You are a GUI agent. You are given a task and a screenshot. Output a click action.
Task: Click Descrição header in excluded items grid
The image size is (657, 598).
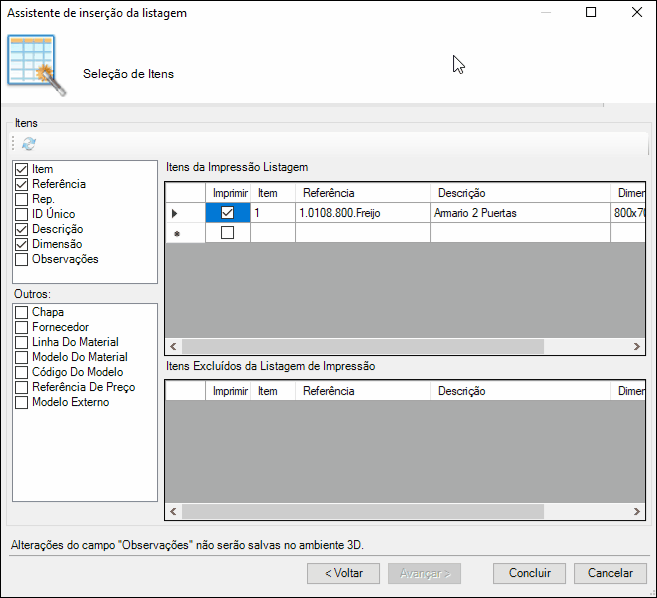pyautogui.click(x=520, y=391)
